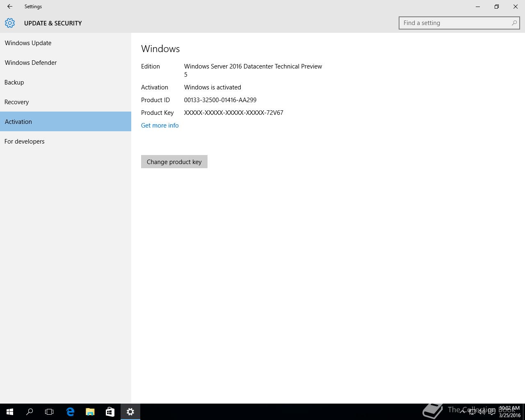
Task: Open the taskbar clock and date
Action: click(x=509, y=412)
